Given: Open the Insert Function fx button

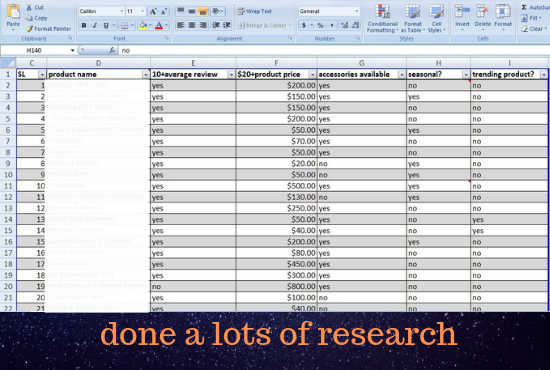Looking at the screenshot, I should [112, 50].
